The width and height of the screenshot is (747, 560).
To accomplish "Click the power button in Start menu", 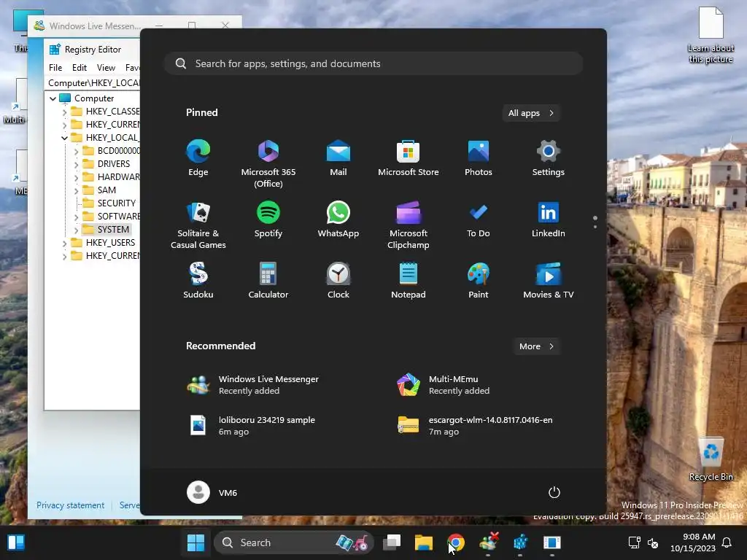I will 554,492.
